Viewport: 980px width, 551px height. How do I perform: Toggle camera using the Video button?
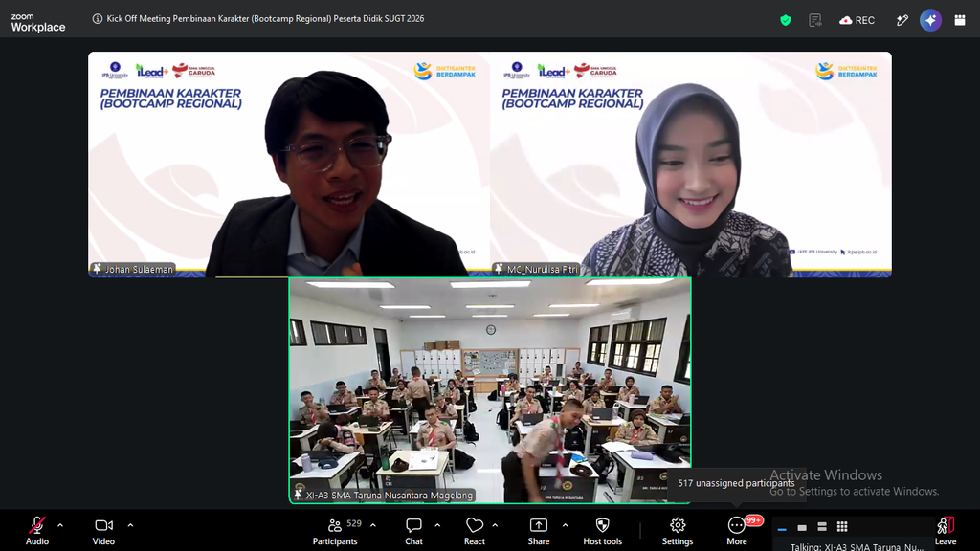pyautogui.click(x=103, y=531)
